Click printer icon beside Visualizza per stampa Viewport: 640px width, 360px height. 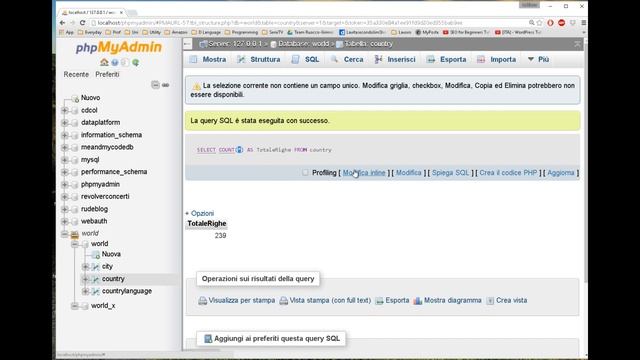(202, 301)
